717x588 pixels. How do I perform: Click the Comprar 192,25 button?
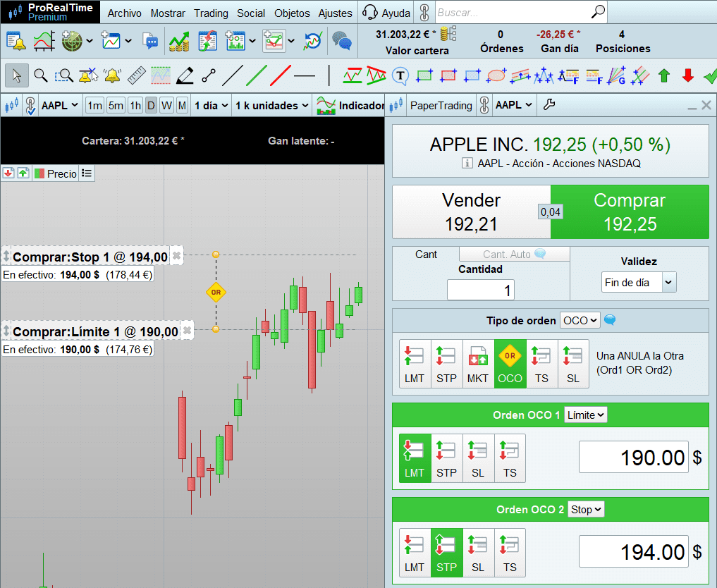(x=630, y=212)
